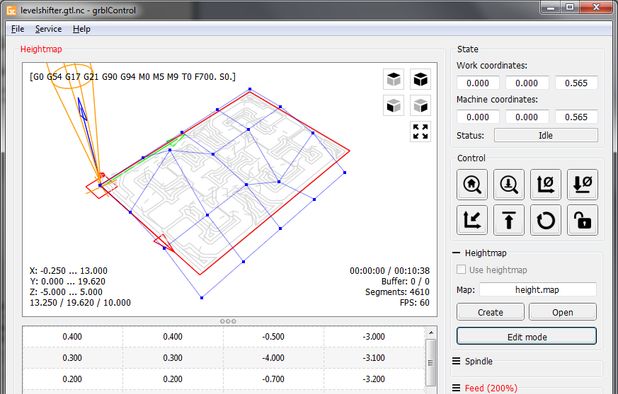This screenshot has width=618, height=394.
Task: Select the table cell -4.000
Action: [273, 358]
